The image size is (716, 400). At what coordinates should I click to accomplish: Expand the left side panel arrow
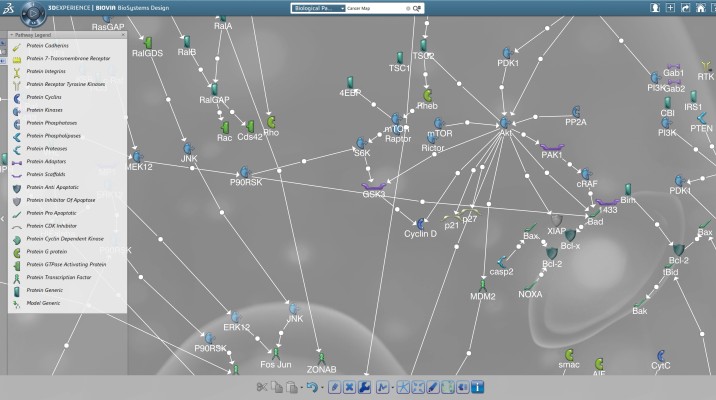[x=2, y=219]
